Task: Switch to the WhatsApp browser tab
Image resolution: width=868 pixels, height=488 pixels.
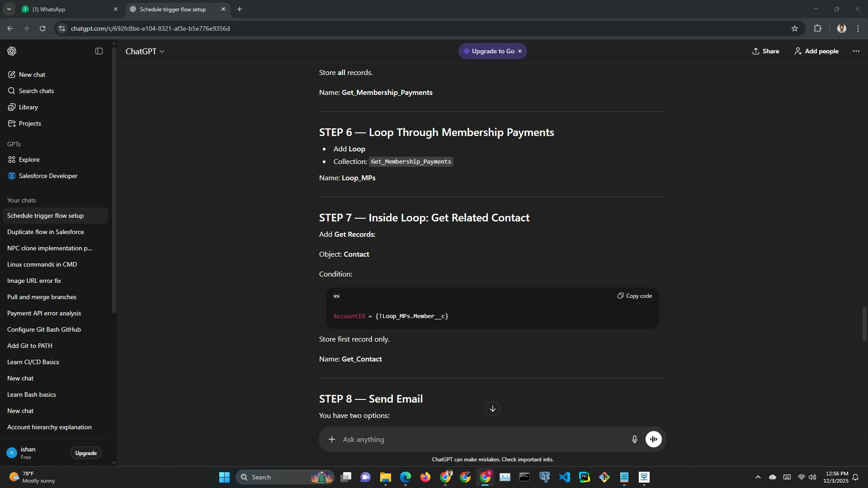Action: [x=68, y=9]
